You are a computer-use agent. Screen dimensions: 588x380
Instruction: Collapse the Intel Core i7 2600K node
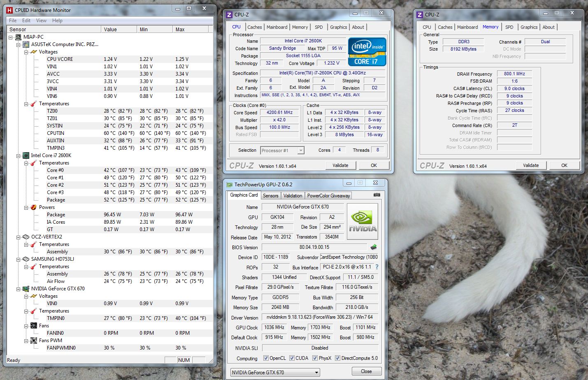(x=19, y=156)
